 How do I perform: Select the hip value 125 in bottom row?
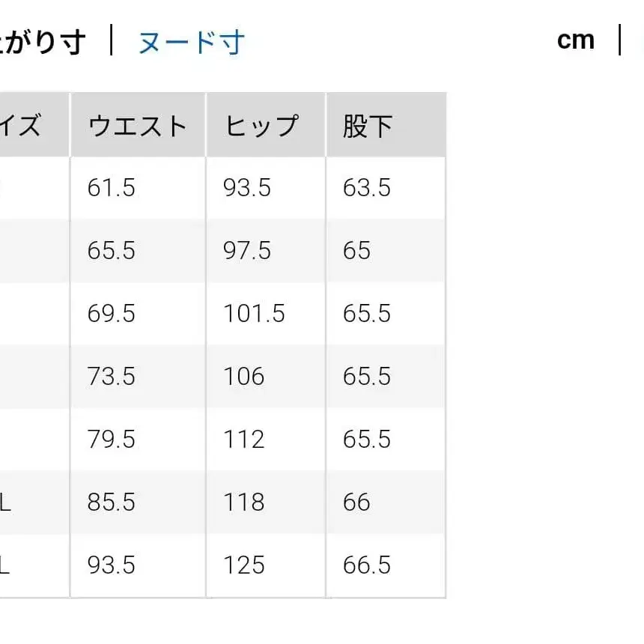click(x=242, y=566)
